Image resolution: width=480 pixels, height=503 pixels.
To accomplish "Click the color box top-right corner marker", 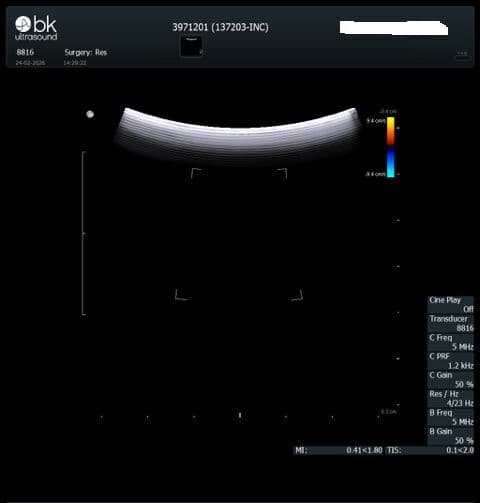I will coord(282,174).
